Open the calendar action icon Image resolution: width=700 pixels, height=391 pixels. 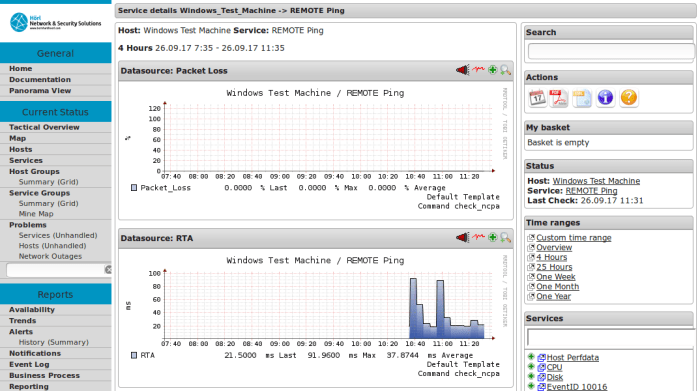(537, 98)
